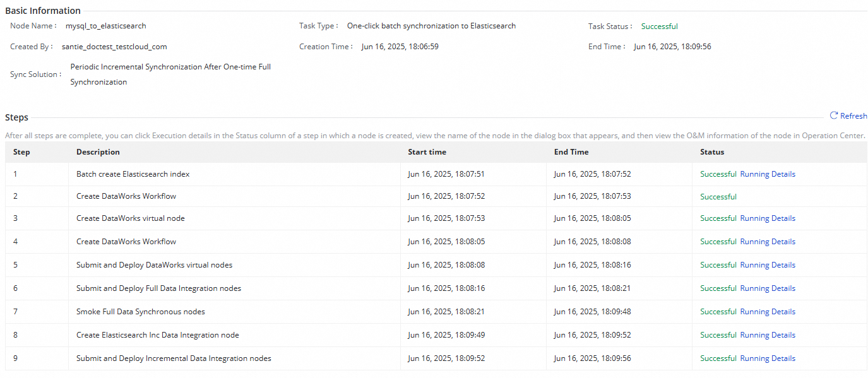Open Running Details for Incremental Data Integration nodes step
Image resolution: width=868 pixels, height=378 pixels.
click(768, 358)
